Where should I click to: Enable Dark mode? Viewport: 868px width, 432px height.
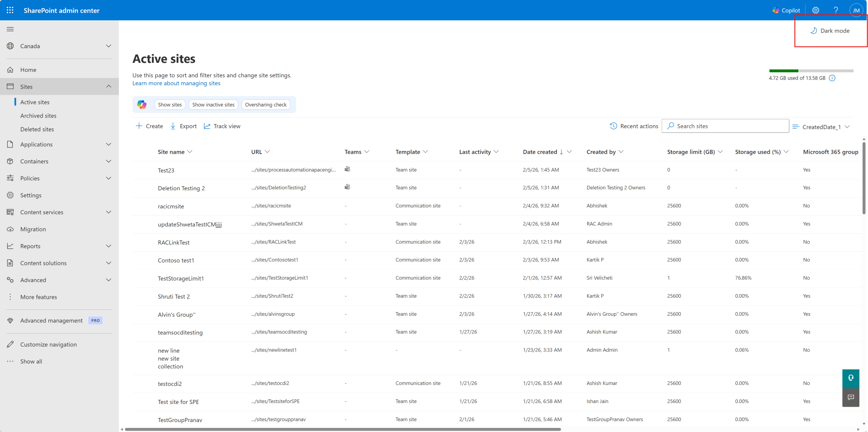coord(830,31)
